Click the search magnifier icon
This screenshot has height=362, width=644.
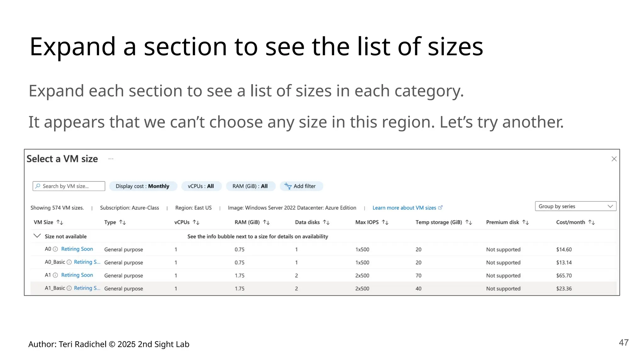click(x=38, y=186)
